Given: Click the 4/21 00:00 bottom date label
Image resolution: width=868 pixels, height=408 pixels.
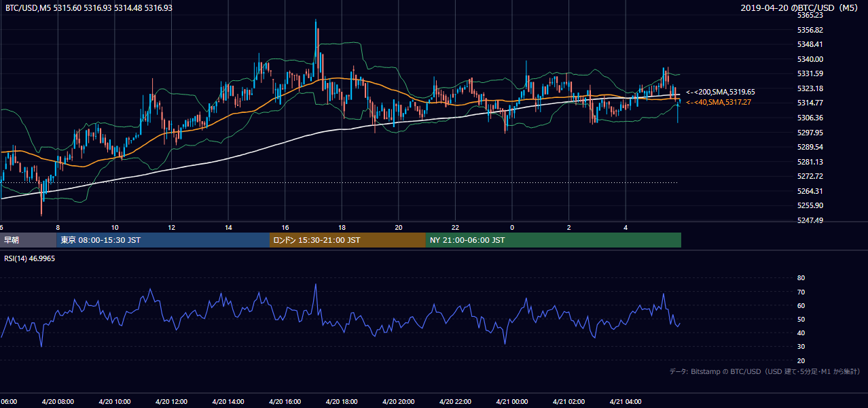Looking at the screenshot, I should [512, 402].
